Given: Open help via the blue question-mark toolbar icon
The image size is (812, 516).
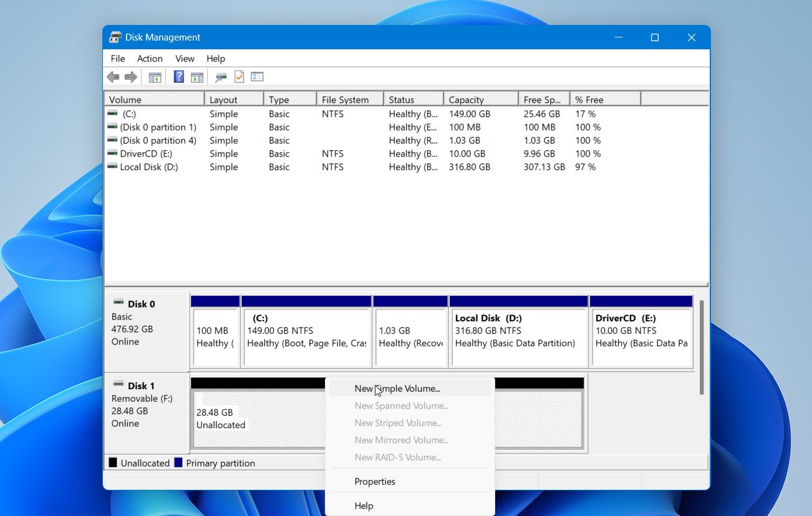Looking at the screenshot, I should coord(179,77).
